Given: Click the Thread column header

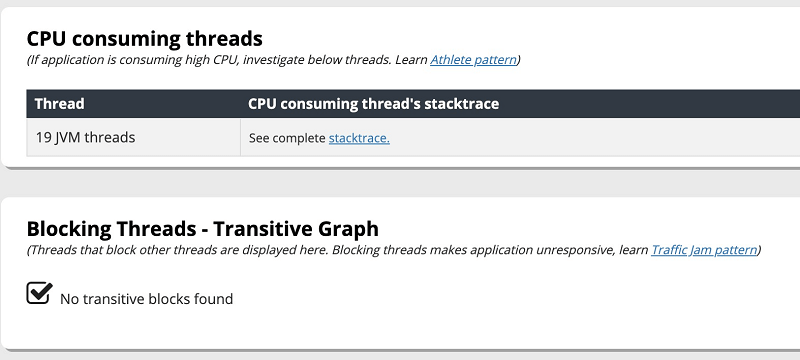Looking at the screenshot, I should coord(60,104).
